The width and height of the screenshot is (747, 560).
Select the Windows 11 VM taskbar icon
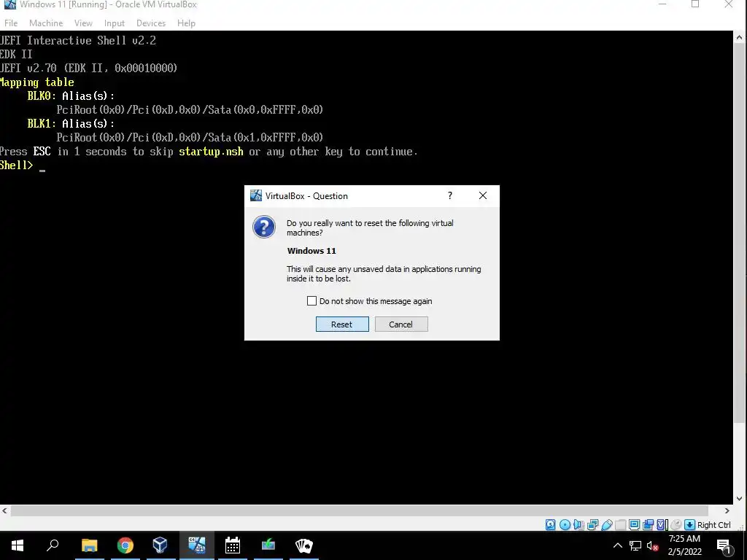pyautogui.click(x=196, y=545)
